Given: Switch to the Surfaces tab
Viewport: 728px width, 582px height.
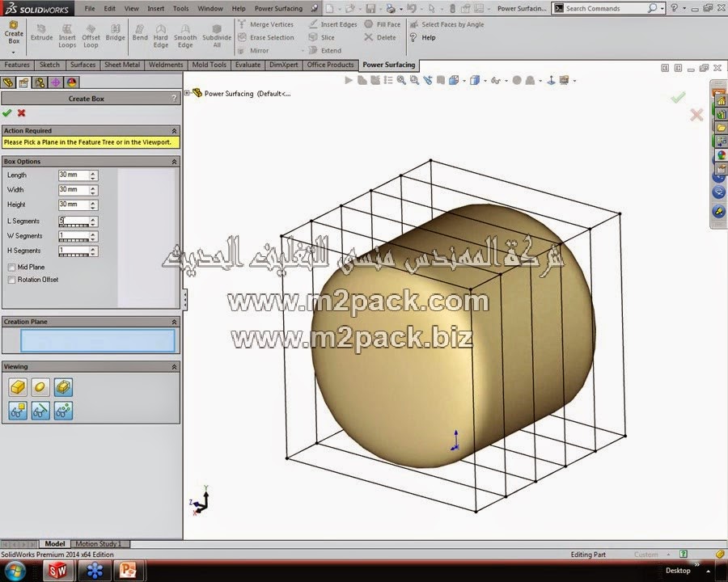Looking at the screenshot, I should click(83, 65).
